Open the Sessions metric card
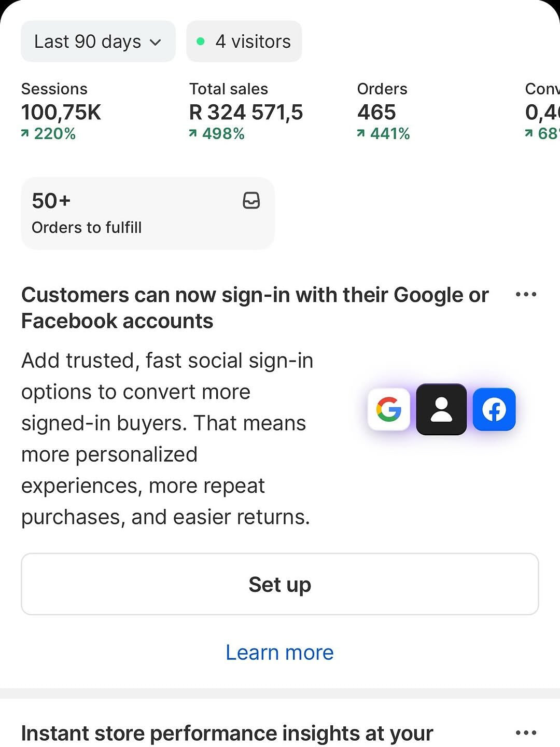560x747 pixels. [x=61, y=112]
